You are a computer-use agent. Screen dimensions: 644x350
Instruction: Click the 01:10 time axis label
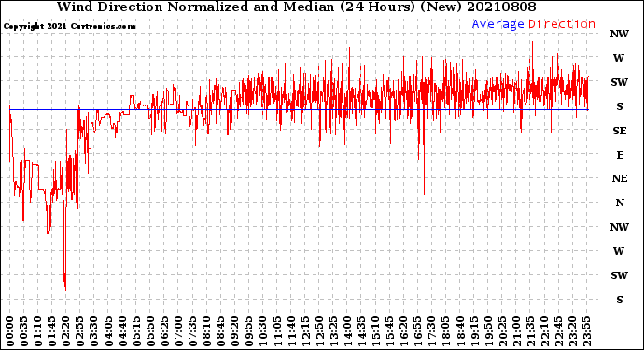point(38,331)
